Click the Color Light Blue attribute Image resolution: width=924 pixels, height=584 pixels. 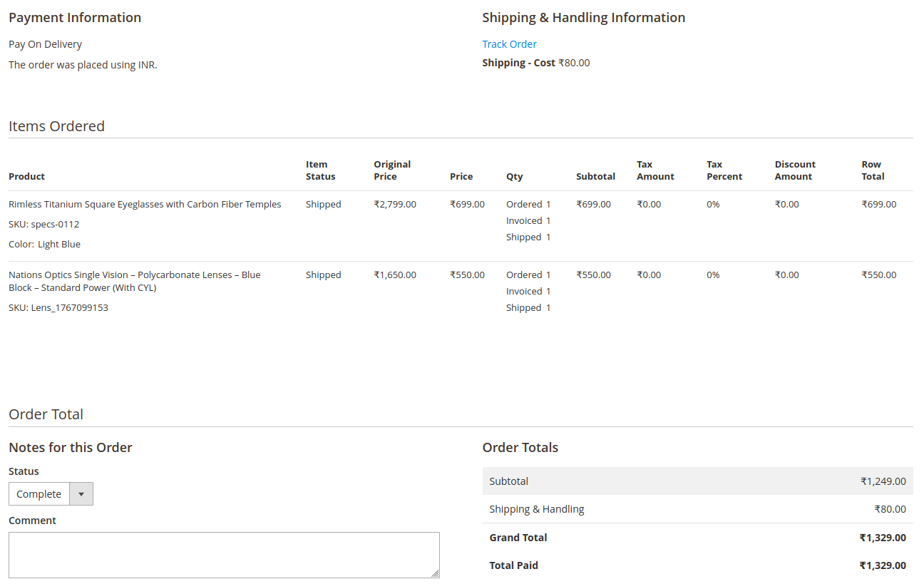tap(45, 245)
